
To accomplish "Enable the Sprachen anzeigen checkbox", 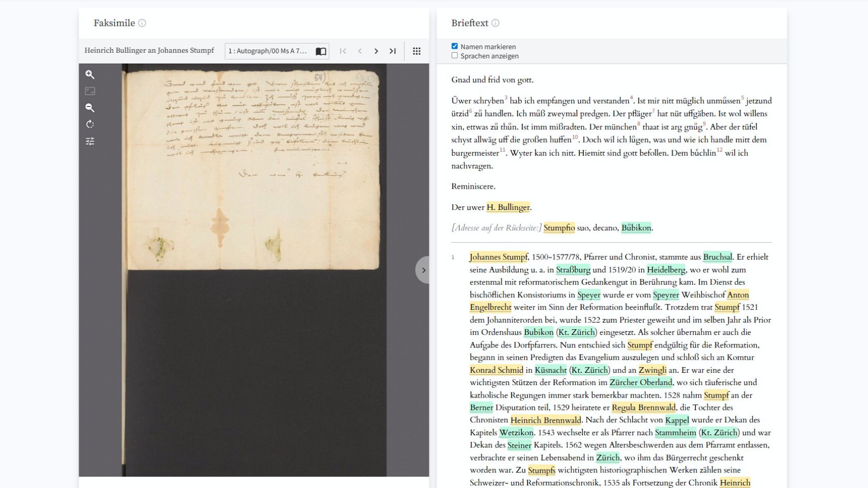I will point(455,55).
